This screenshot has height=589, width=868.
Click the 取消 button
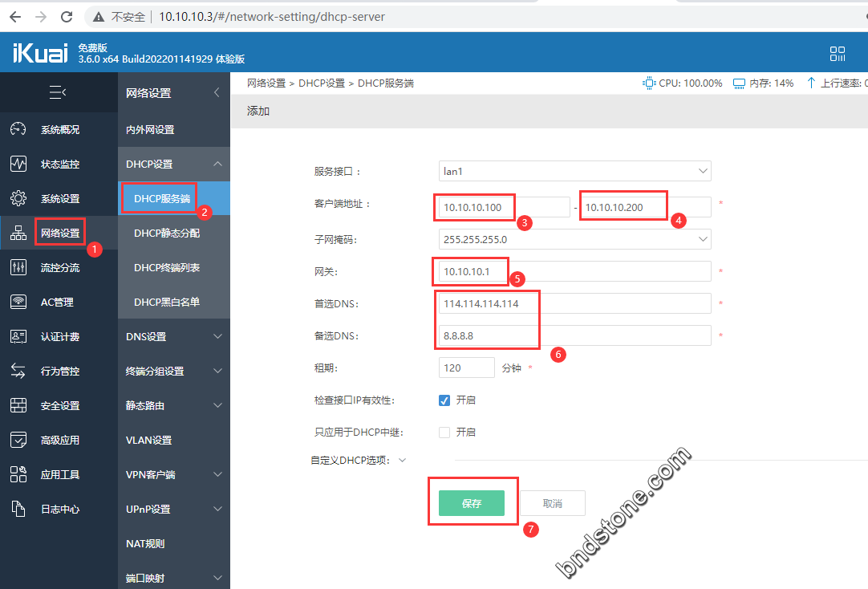tap(553, 503)
